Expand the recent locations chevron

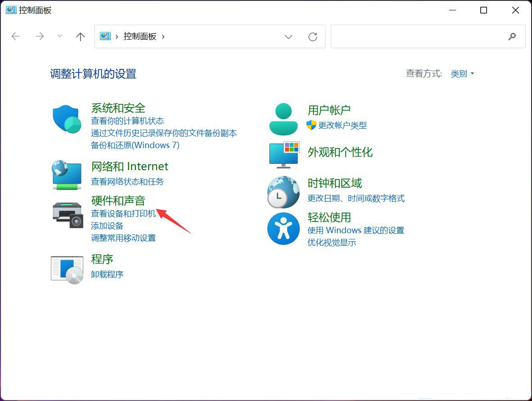tap(59, 36)
